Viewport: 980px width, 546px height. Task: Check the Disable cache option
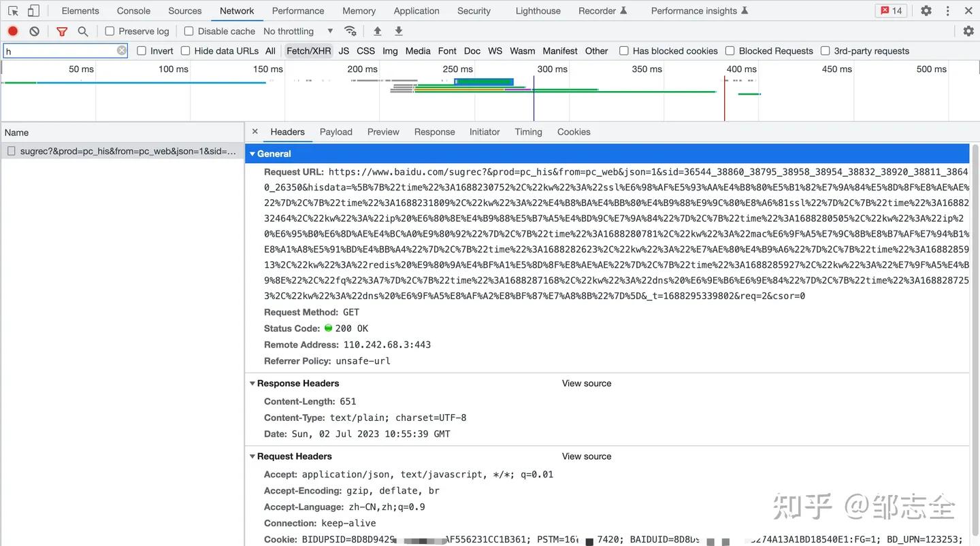click(189, 31)
